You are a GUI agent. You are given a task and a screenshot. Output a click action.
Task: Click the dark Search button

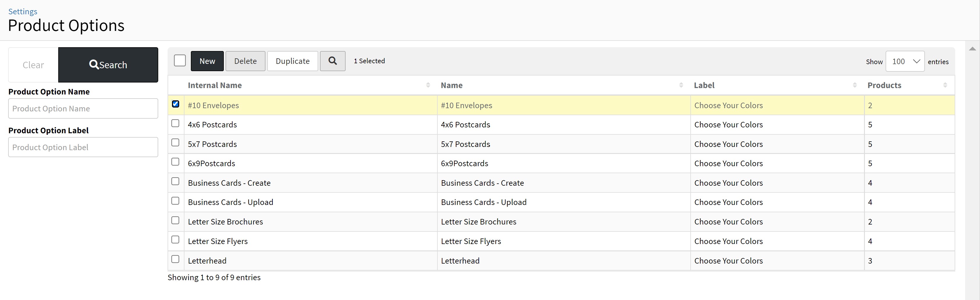point(108,65)
